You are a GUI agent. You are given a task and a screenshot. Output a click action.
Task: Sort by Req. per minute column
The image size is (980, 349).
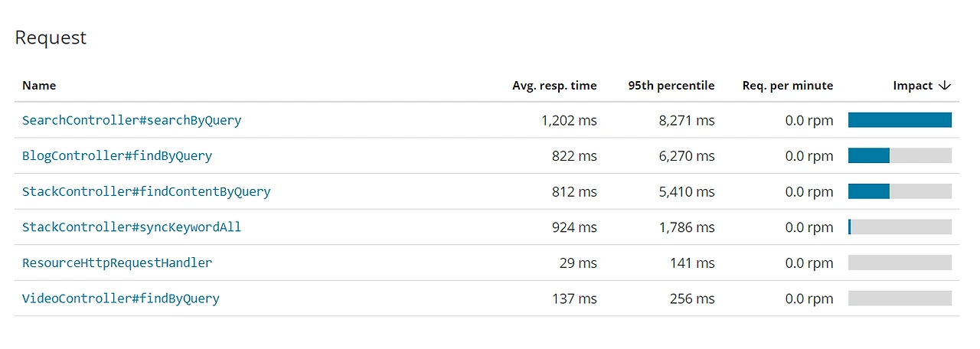point(787,86)
